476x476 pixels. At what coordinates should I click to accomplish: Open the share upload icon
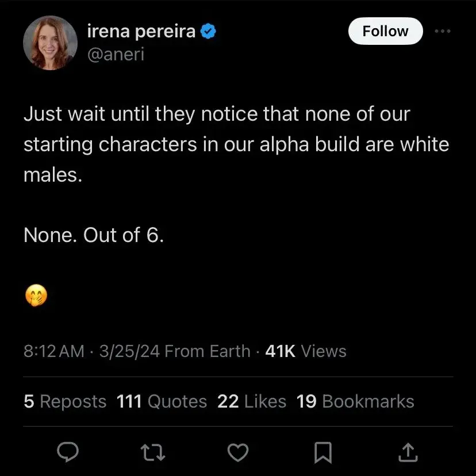[x=407, y=453]
